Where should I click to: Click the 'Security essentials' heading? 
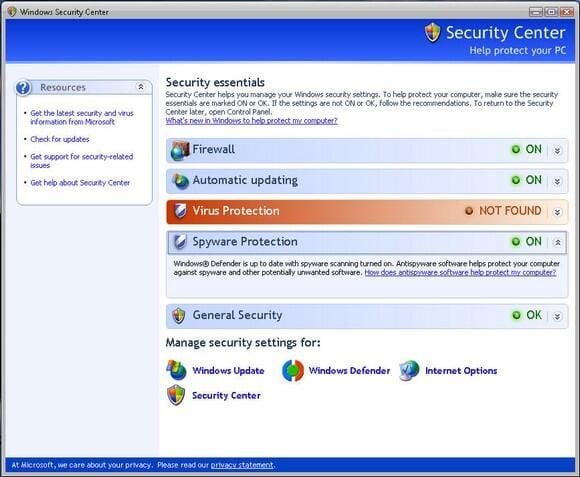215,82
